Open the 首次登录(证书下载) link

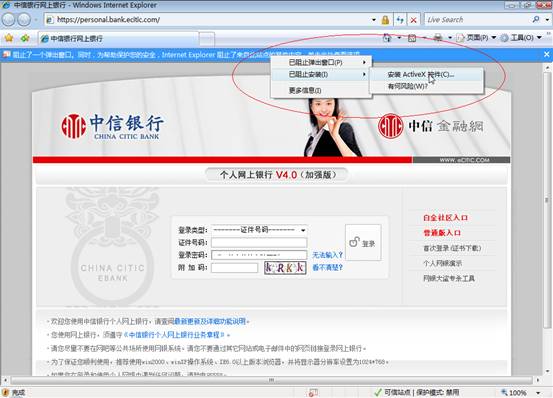tap(452, 248)
